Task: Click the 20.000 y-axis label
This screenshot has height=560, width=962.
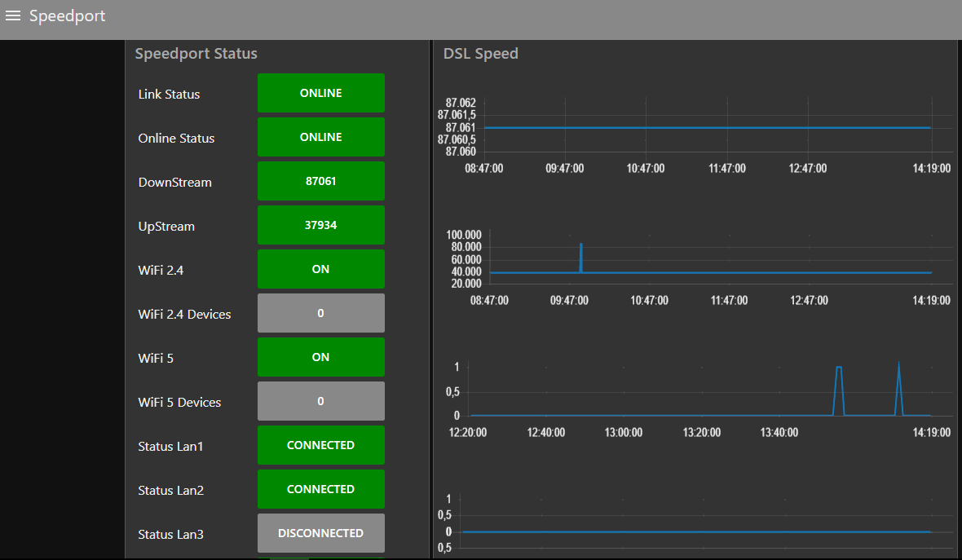Action: [x=466, y=284]
